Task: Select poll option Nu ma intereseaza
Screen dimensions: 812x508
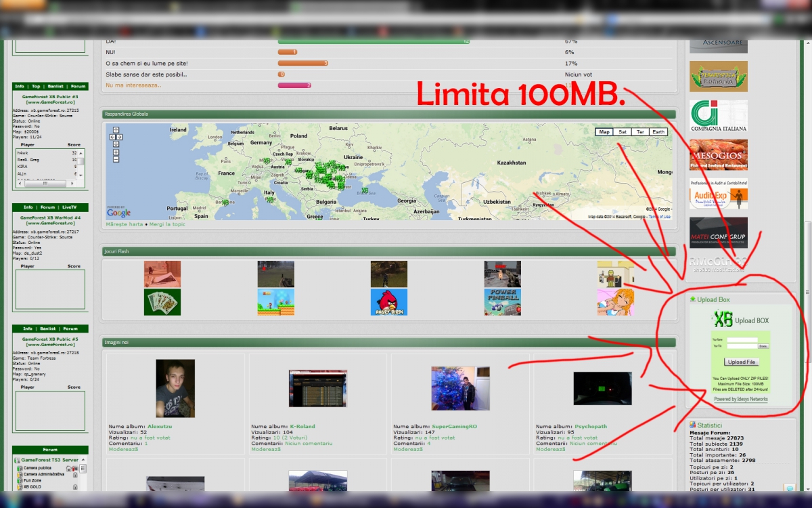Action: tap(134, 85)
